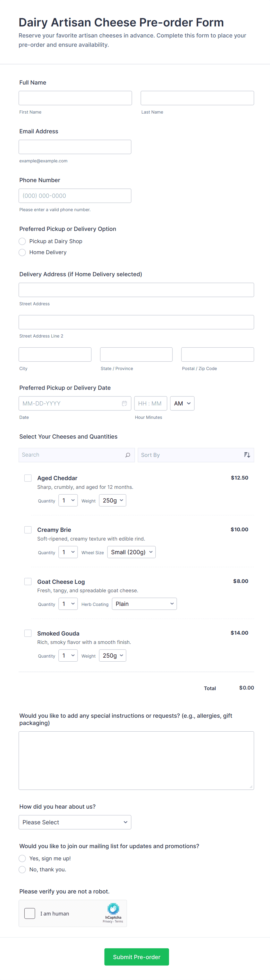Select Pickup at Dairy Shop option
Screen dimensions: 270x980
(22, 241)
